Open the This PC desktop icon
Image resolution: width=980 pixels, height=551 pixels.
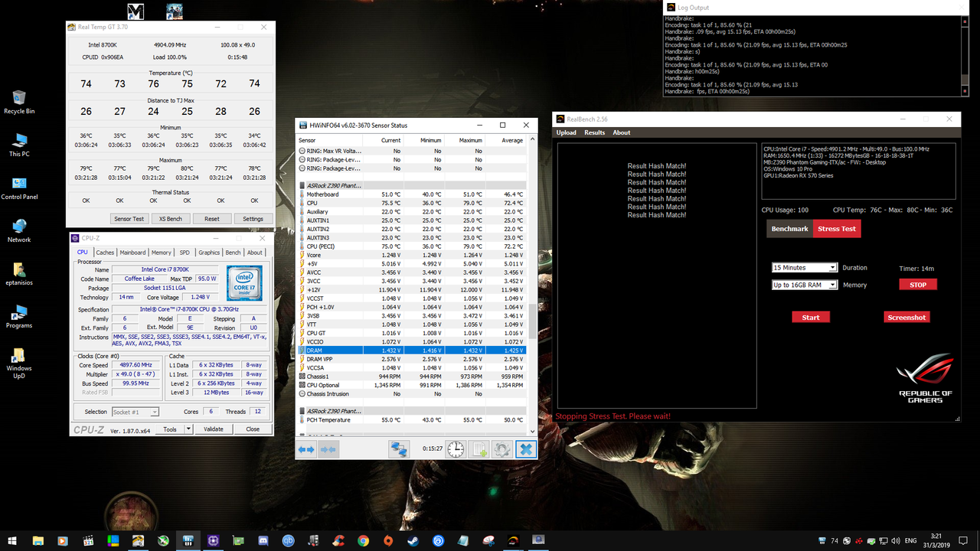(x=19, y=145)
